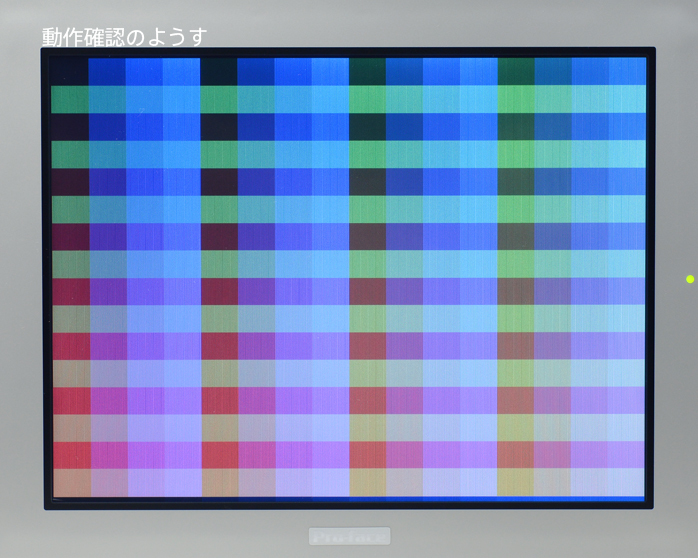Select the black swatch in top row, fifth column
698x558 pixels.
pos(218,71)
